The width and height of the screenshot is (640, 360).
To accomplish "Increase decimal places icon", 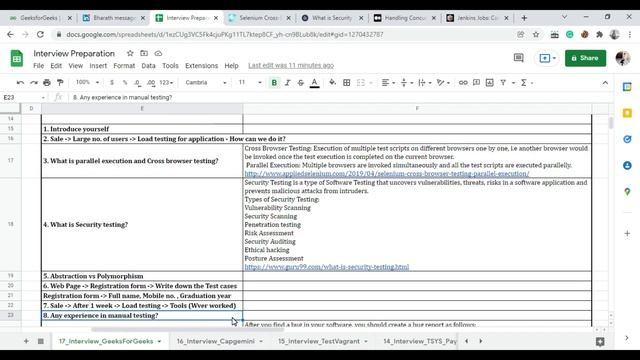I will (x=151, y=83).
